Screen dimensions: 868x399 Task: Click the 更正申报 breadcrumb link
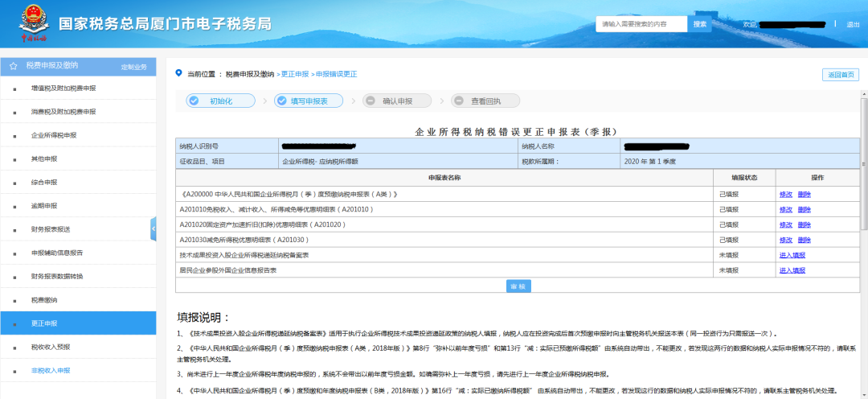click(x=294, y=74)
